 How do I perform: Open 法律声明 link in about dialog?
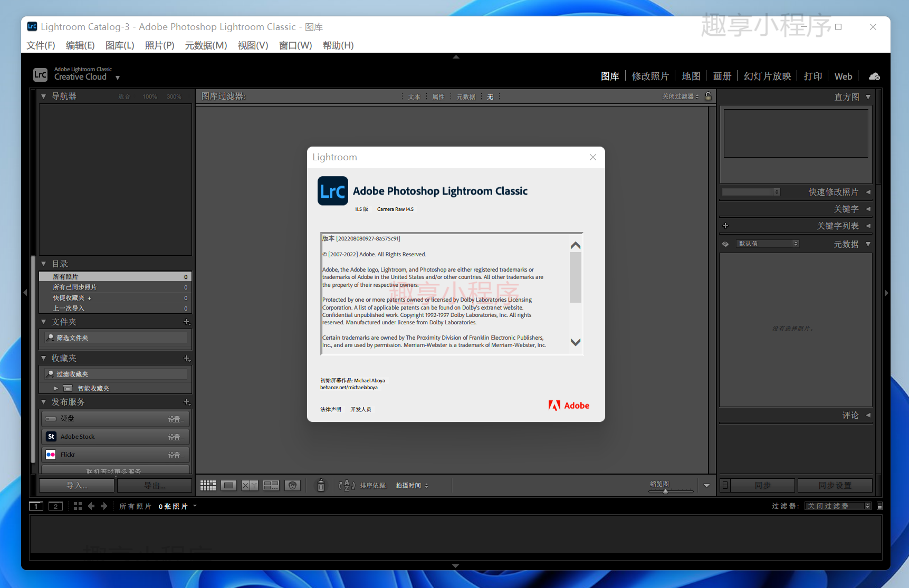coord(331,409)
